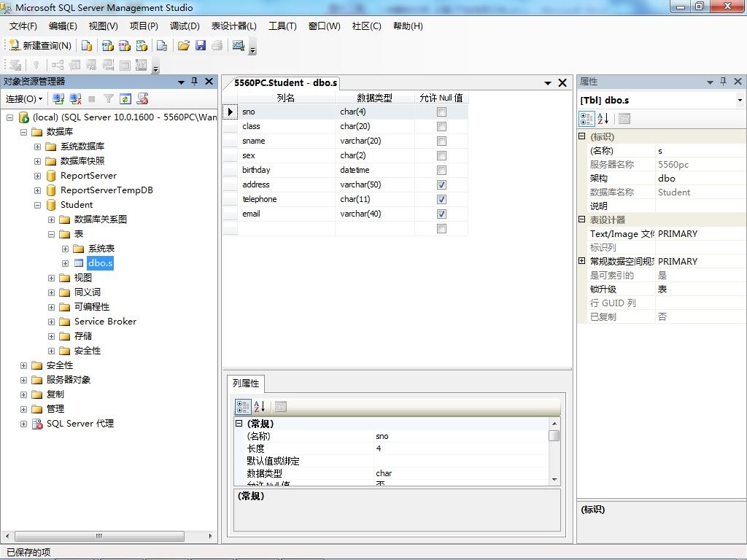Open a new Database Engine query icon

87,45
